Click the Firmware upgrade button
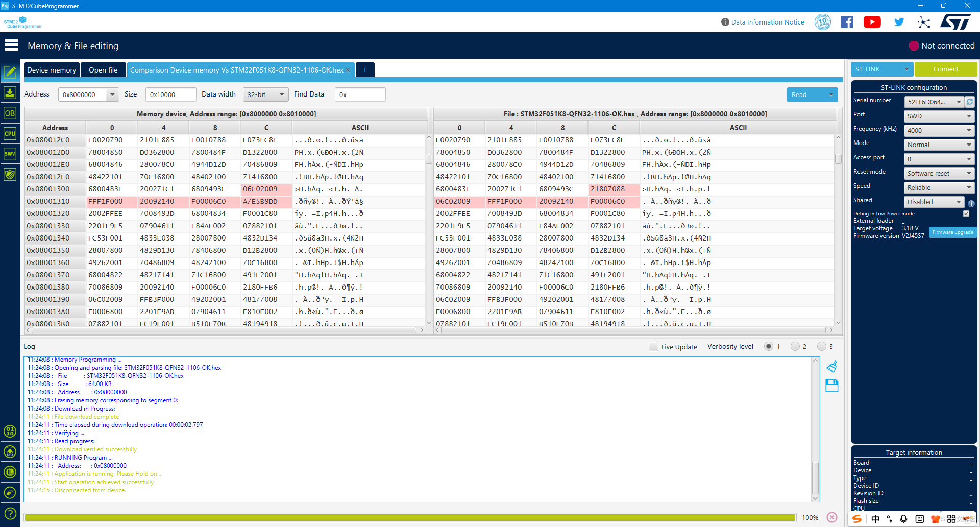980x527 pixels. point(953,232)
